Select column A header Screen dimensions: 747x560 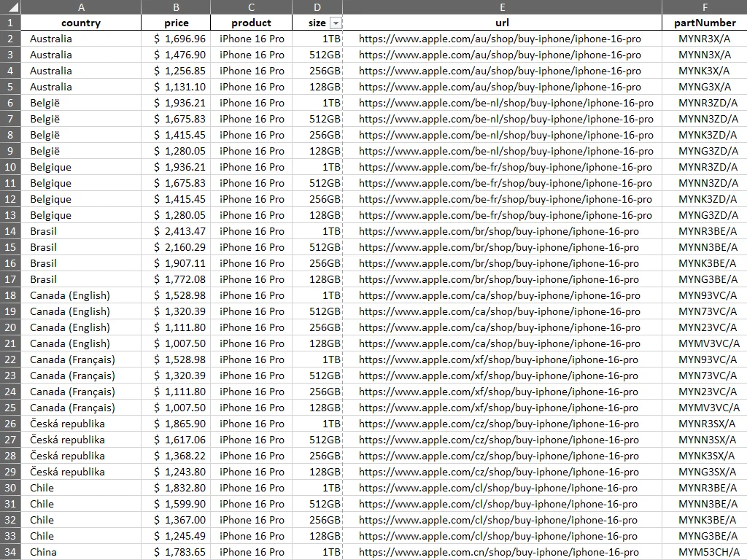pyautogui.click(x=81, y=7)
